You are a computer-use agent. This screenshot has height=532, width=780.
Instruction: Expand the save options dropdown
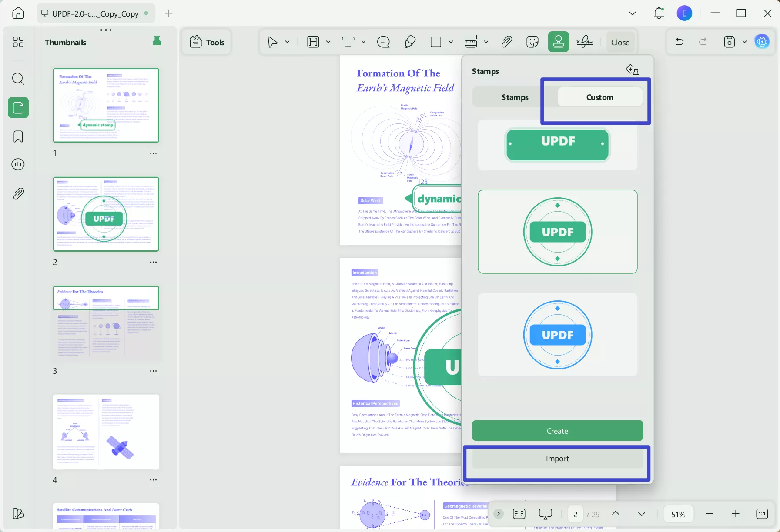(744, 42)
